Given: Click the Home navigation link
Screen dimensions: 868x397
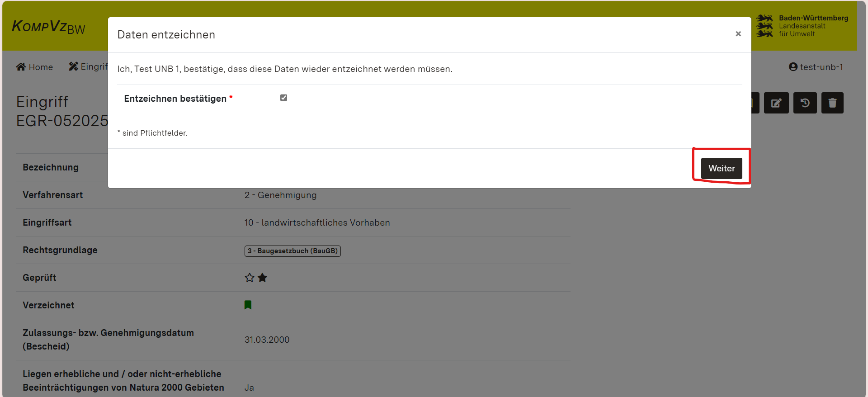Looking at the screenshot, I should pyautogui.click(x=40, y=67).
